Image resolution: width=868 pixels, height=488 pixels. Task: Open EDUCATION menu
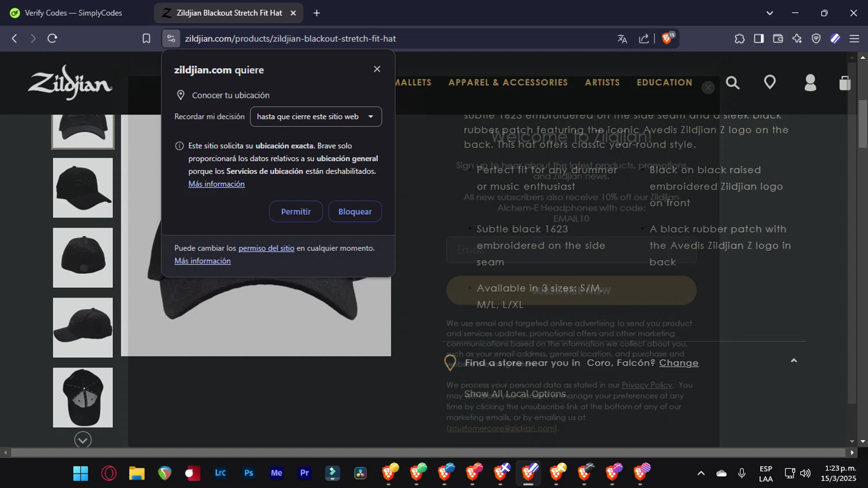coord(664,82)
